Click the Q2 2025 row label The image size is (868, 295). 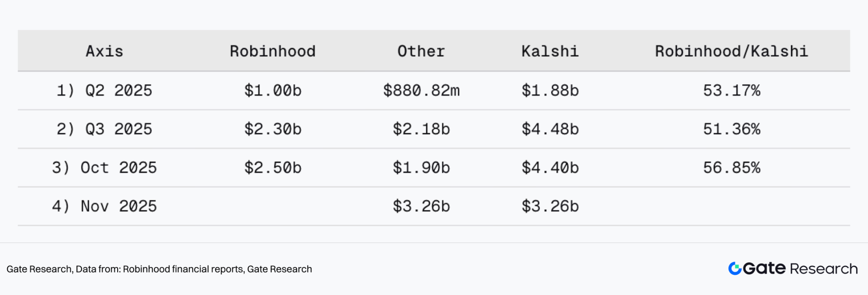(105, 91)
